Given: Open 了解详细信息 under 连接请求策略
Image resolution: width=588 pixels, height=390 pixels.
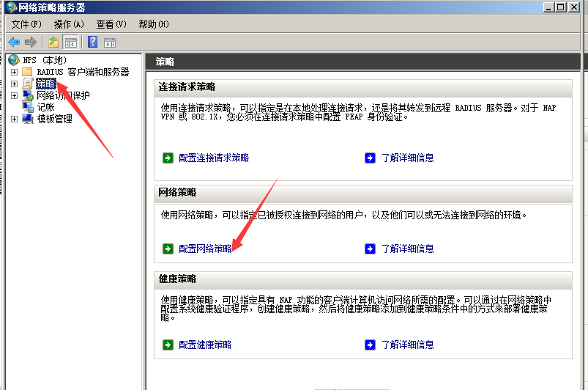Looking at the screenshot, I should pyautogui.click(x=408, y=158).
